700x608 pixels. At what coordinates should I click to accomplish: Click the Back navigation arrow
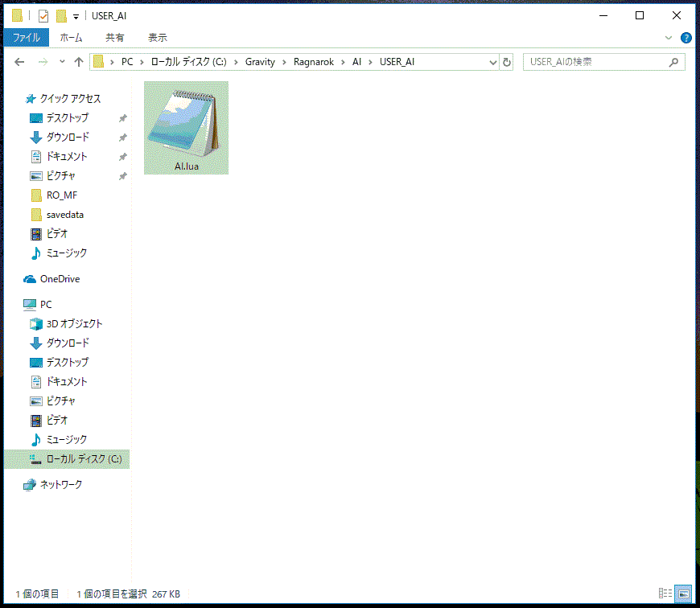[x=19, y=62]
